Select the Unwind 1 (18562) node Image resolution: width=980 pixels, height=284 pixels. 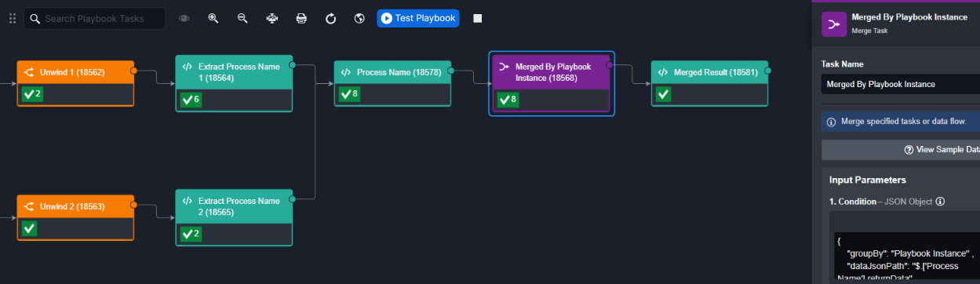pos(75,83)
